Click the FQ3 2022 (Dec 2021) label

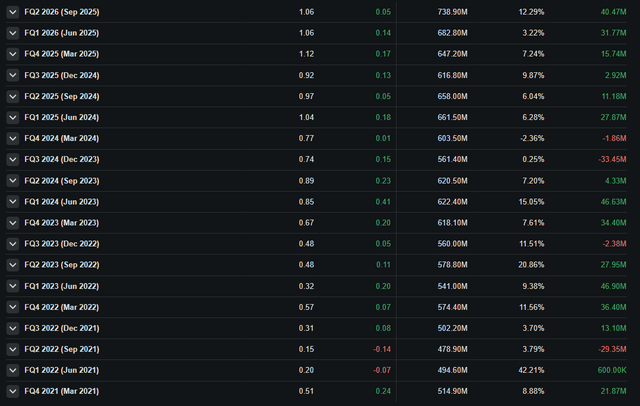[x=62, y=328]
